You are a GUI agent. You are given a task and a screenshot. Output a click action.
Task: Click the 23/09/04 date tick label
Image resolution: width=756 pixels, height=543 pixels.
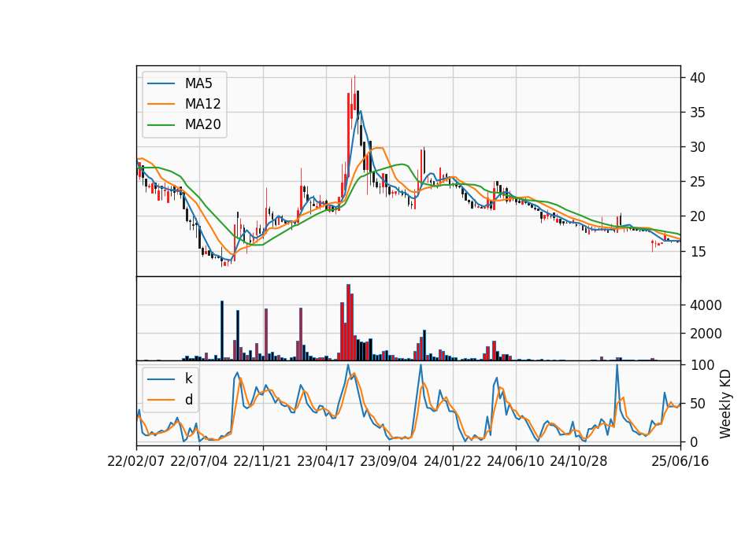click(389, 462)
